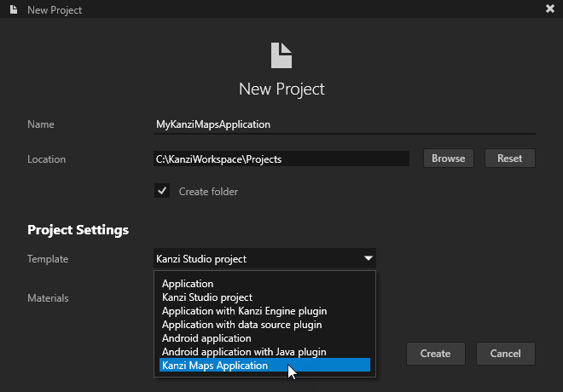Select Android application template
Image resolution: width=563 pixels, height=392 pixels.
tap(264, 338)
